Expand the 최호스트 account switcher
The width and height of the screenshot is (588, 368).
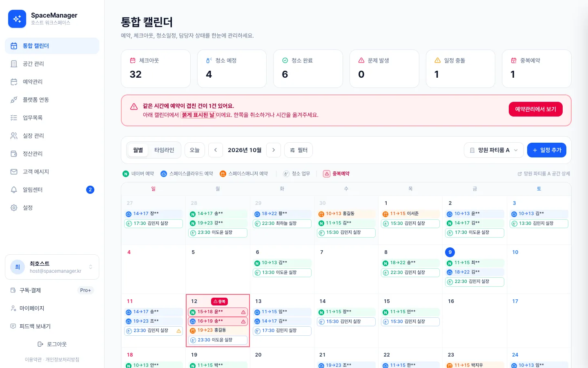(52, 267)
